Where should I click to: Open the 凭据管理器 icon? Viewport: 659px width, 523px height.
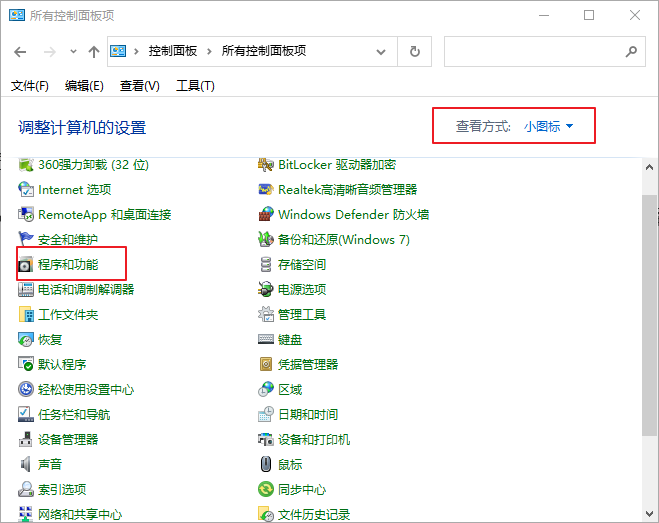[266, 364]
